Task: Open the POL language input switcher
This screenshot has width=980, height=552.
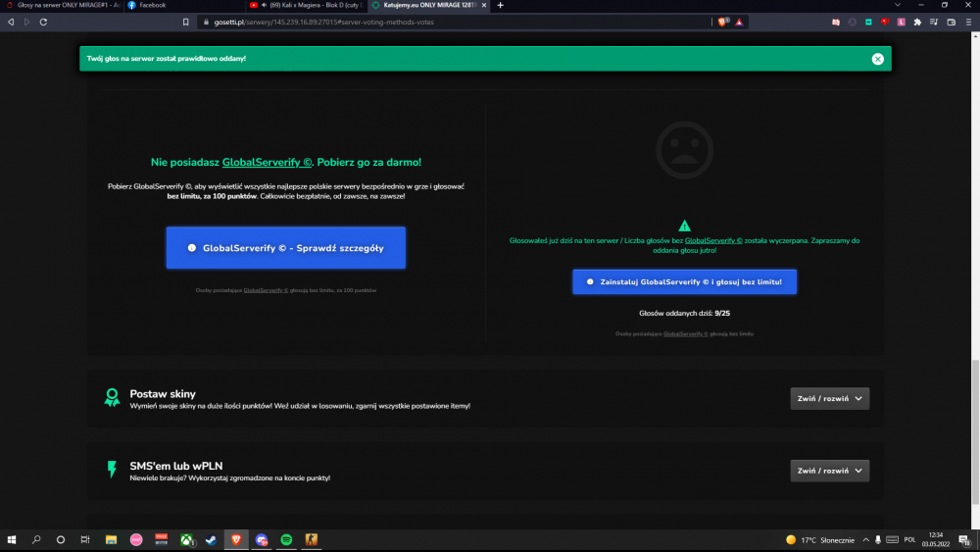Action: (x=909, y=540)
